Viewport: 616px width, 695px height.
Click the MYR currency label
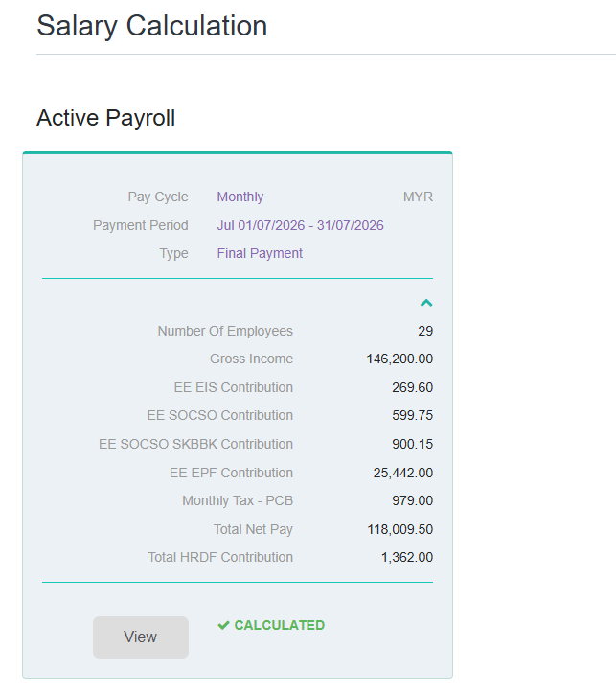tap(418, 197)
